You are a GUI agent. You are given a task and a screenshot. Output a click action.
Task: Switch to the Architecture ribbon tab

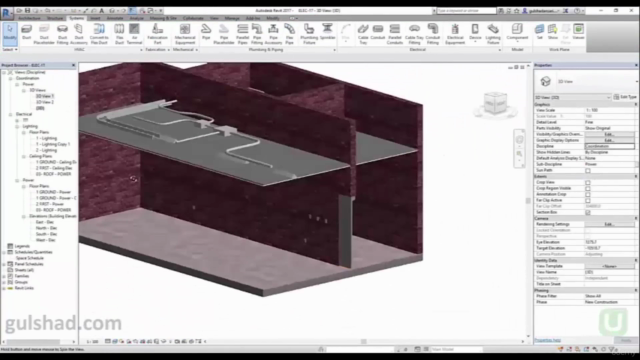coord(29,18)
